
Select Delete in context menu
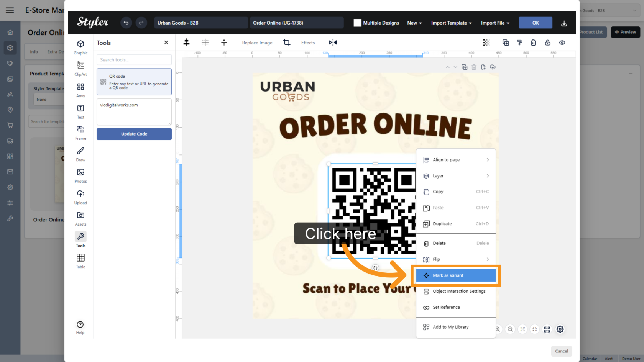coord(456,243)
